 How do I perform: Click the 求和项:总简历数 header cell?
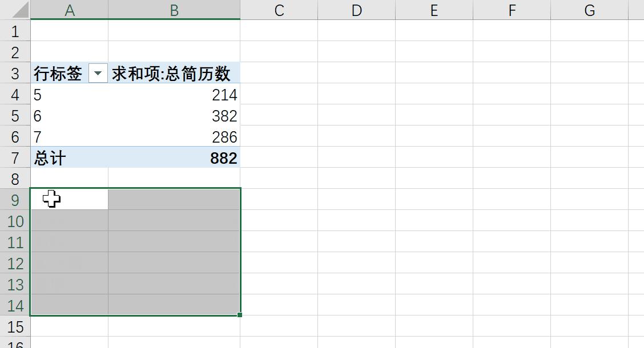pos(174,73)
